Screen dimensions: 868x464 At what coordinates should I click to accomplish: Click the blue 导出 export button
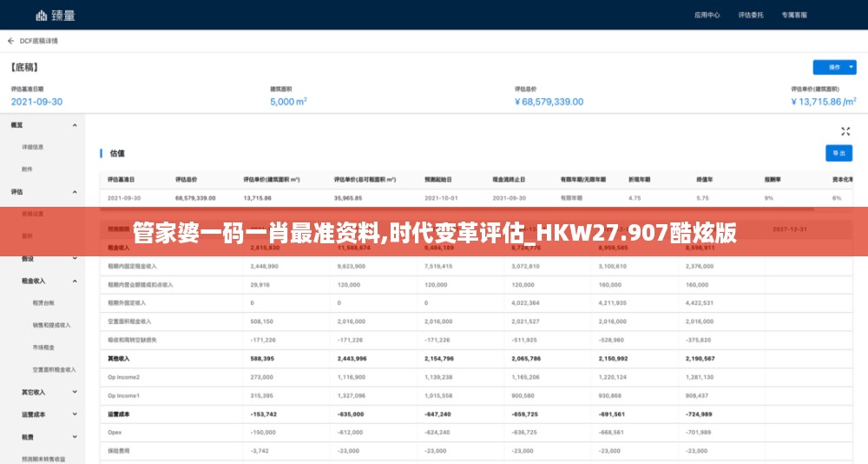pos(838,153)
